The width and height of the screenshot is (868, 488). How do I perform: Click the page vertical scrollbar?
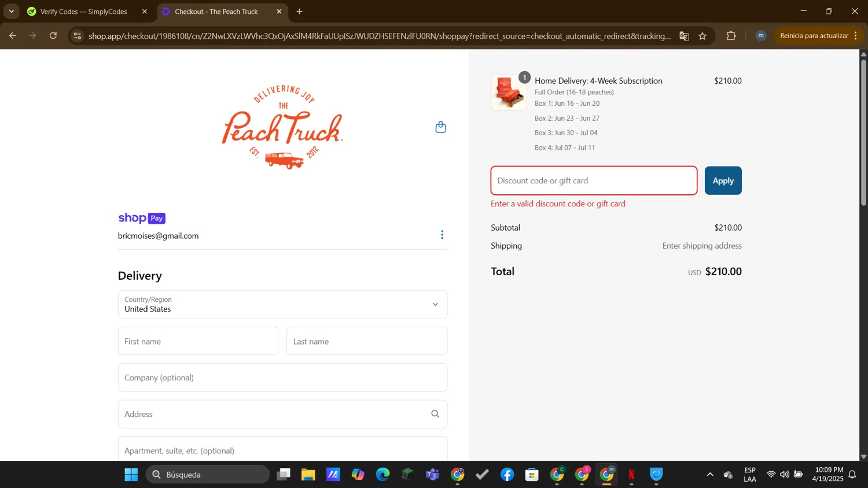(863, 132)
